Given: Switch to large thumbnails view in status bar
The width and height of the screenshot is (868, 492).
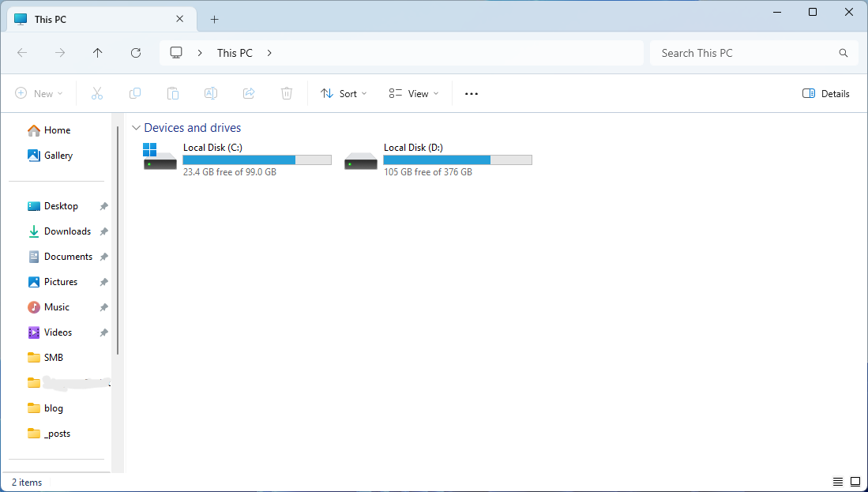Looking at the screenshot, I should pos(855,482).
